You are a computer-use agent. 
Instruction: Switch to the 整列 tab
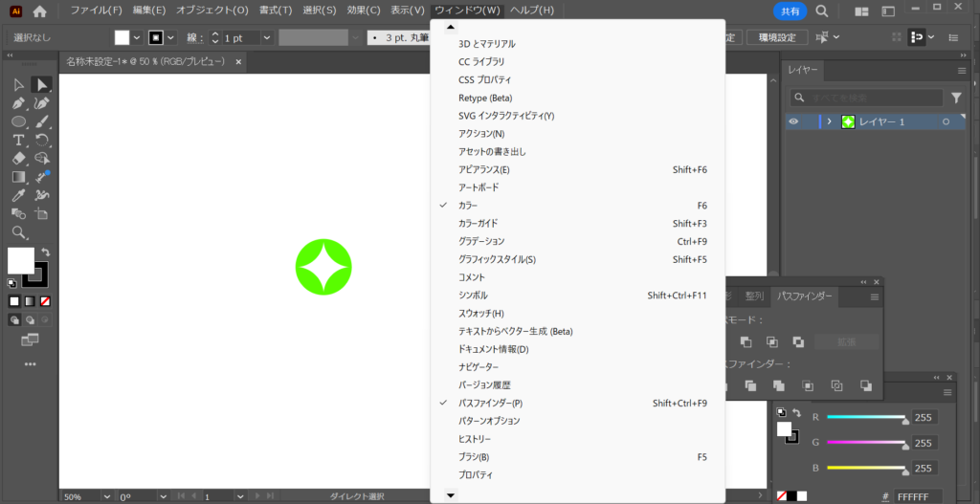click(754, 296)
